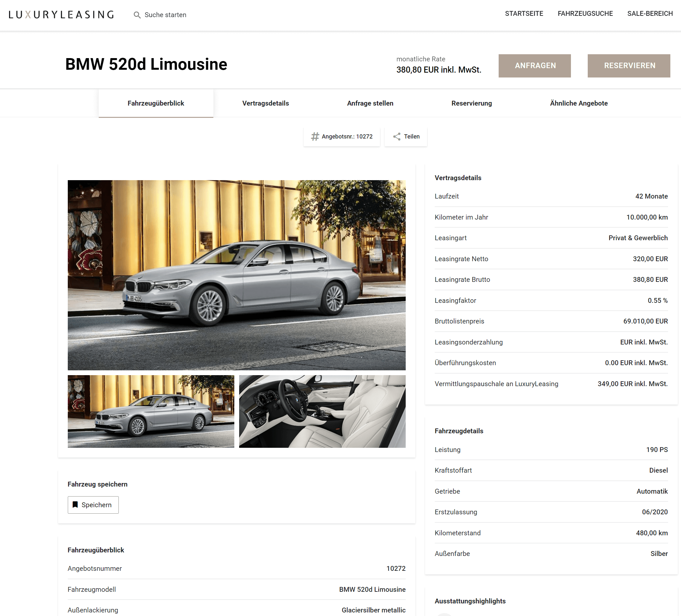Viewport: 681px width, 616px height.
Task: Click the 'Fahrzeug speichern' heading
Action: 97,484
